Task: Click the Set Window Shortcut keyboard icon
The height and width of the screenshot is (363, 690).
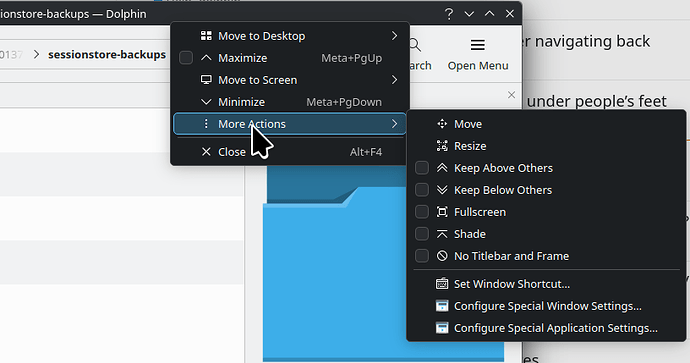Action: tap(442, 284)
